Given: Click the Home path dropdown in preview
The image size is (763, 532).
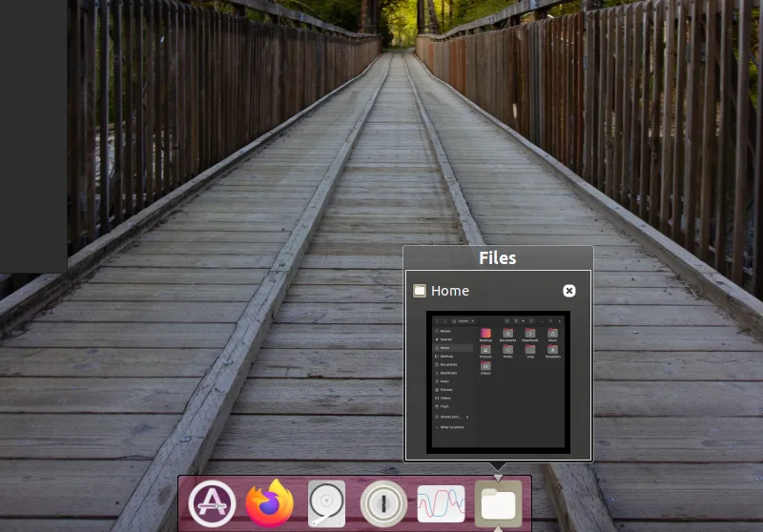Looking at the screenshot, I should click(x=464, y=321).
